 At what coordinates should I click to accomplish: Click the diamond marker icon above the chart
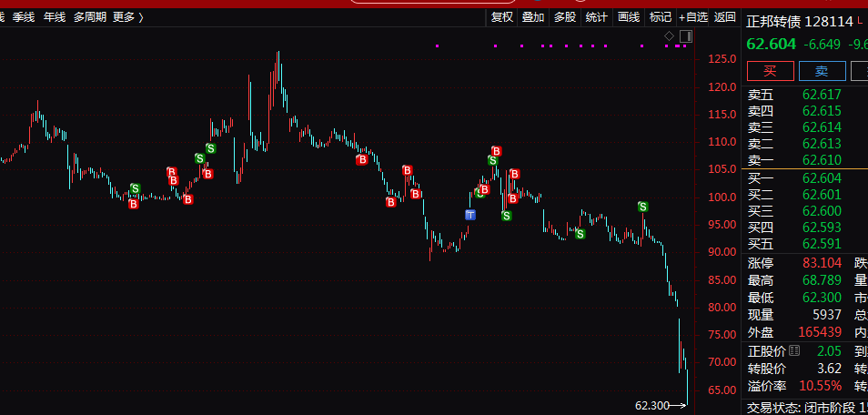tap(670, 36)
